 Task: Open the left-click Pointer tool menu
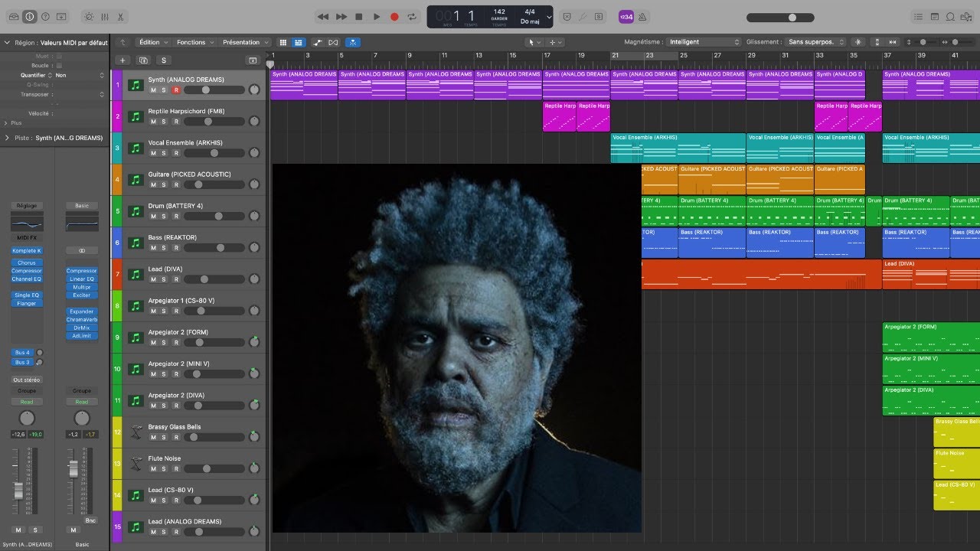click(x=535, y=42)
